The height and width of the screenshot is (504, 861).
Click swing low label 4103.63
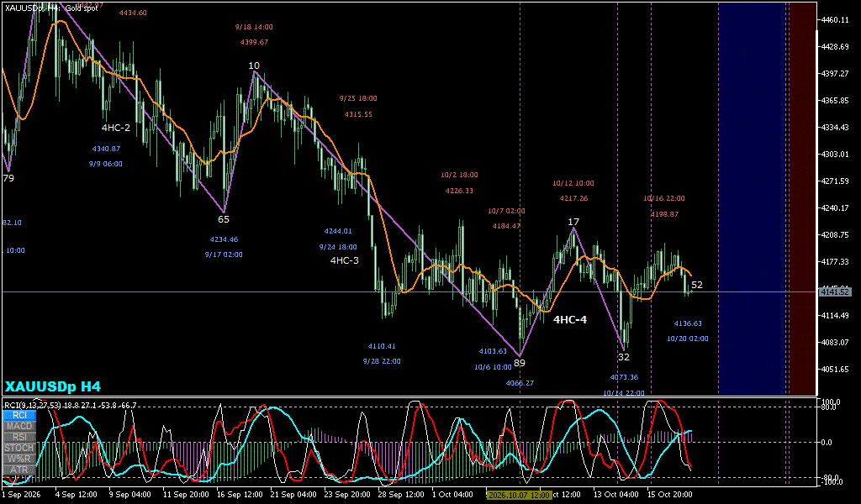(493, 351)
